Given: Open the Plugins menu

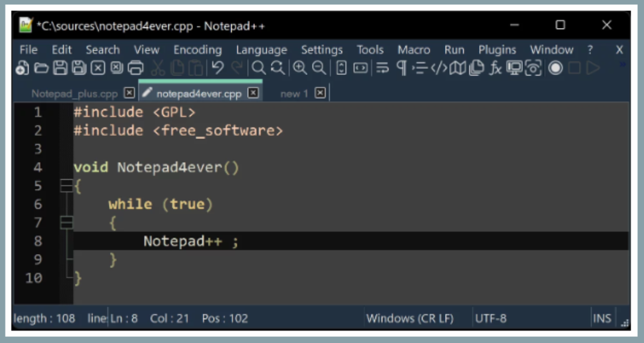Looking at the screenshot, I should 497,50.
